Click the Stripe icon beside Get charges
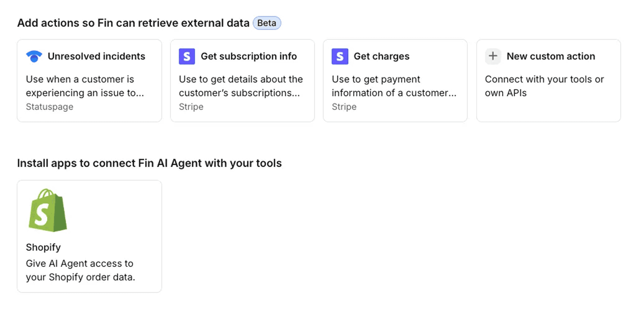 [340, 56]
